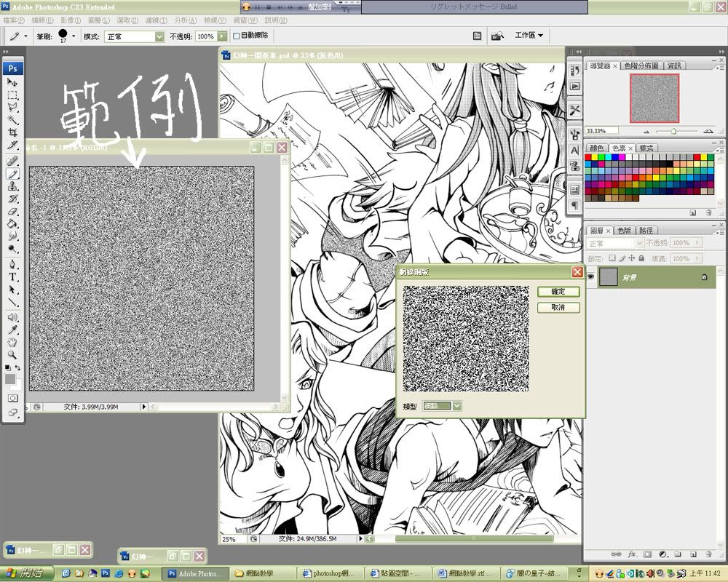The height and width of the screenshot is (582, 728).
Task: Select the Rectangular Marquee tool
Action: 12,95
